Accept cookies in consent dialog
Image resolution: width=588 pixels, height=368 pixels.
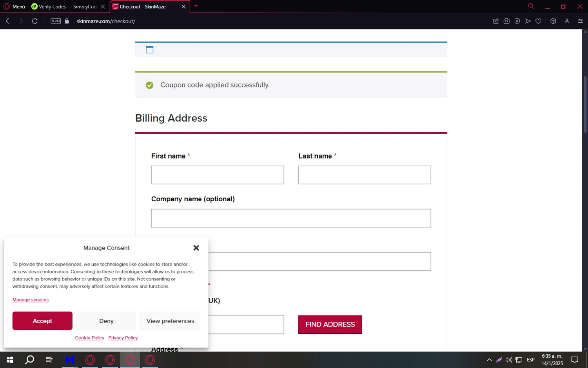tap(42, 321)
